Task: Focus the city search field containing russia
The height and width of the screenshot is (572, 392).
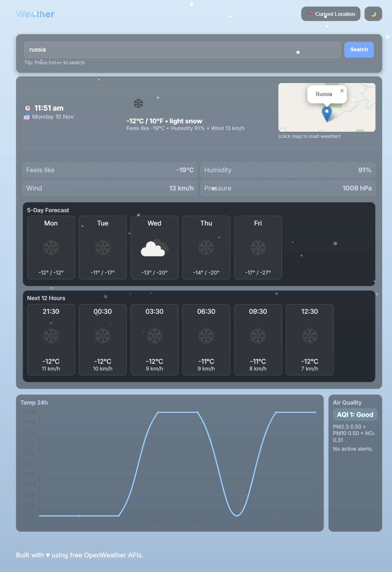Action: (182, 50)
